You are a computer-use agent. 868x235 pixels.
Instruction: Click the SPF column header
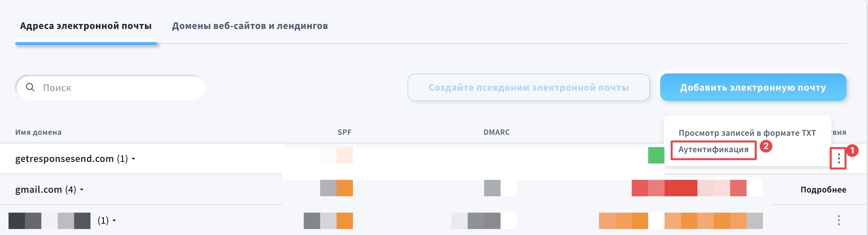[x=344, y=132]
